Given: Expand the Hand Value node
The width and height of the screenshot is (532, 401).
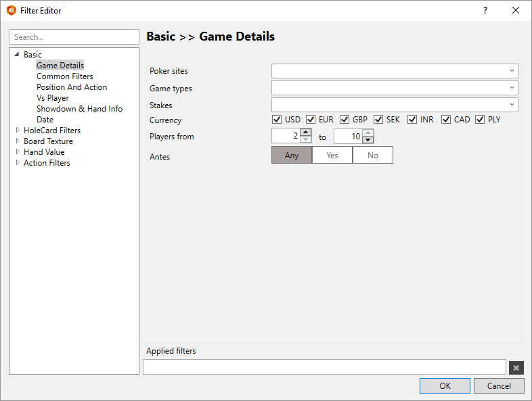Looking at the screenshot, I should (x=18, y=151).
